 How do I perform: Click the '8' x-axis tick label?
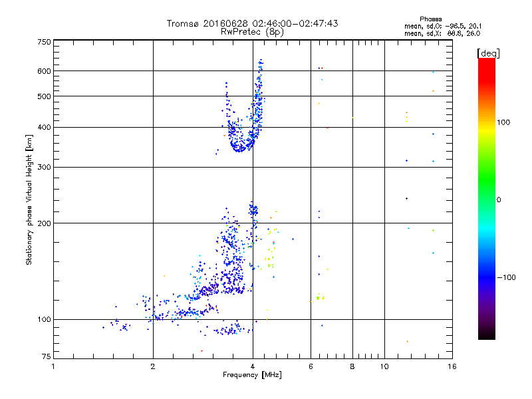(x=352, y=366)
